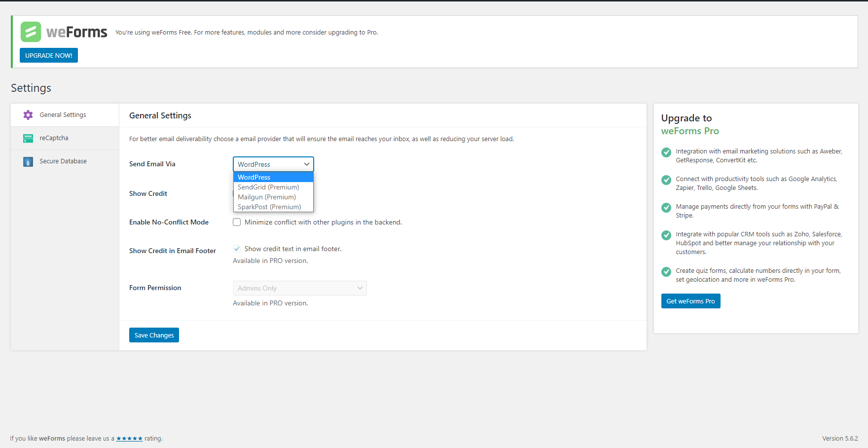
Task: Switch to the reCaptcha tab
Action: click(x=65, y=138)
